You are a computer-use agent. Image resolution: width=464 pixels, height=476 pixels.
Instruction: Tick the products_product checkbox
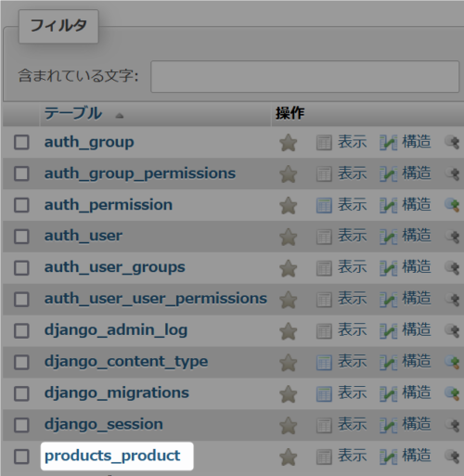(21, 457)
